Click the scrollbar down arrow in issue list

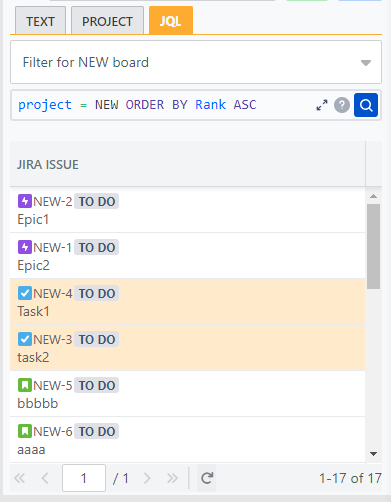(x=373, y=454)
